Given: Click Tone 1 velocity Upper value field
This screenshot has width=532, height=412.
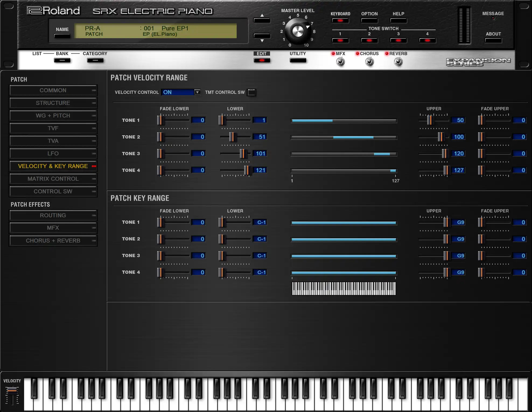Looking at the screenshot, I should click(458, 120).
